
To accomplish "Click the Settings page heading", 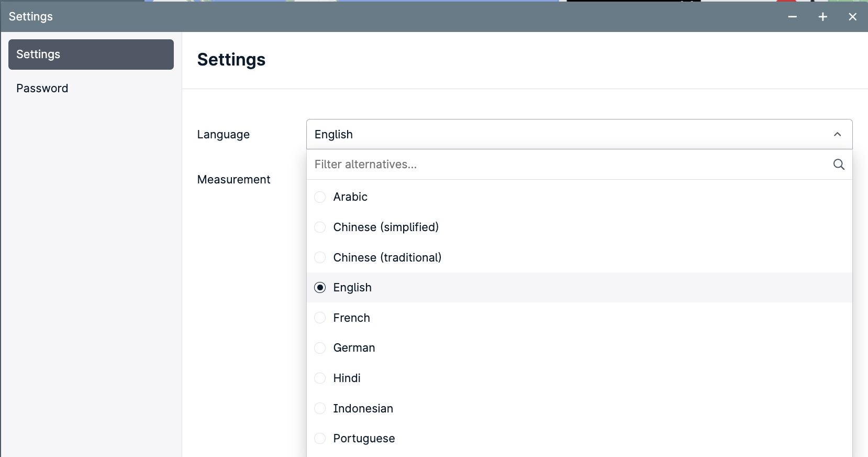I will (x=231, y=60).
